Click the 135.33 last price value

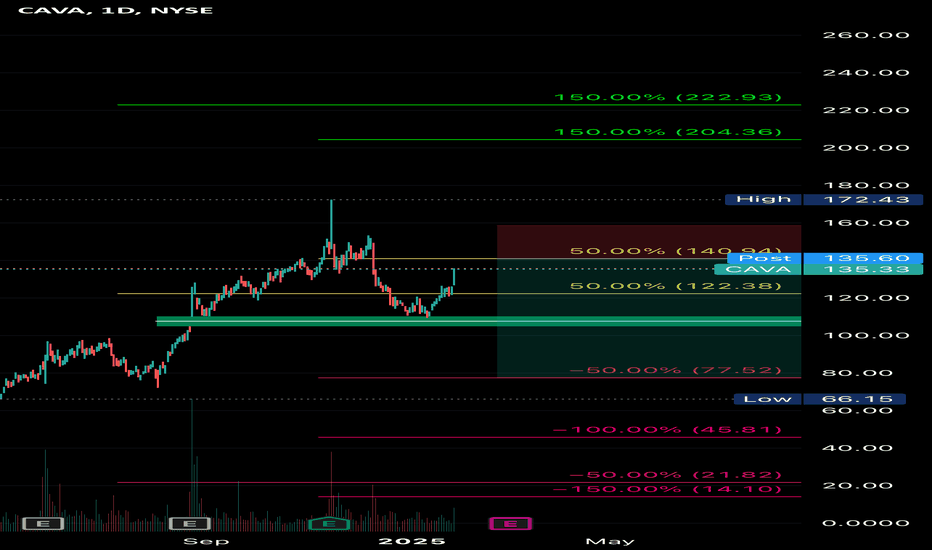click(x=863, y=269)
